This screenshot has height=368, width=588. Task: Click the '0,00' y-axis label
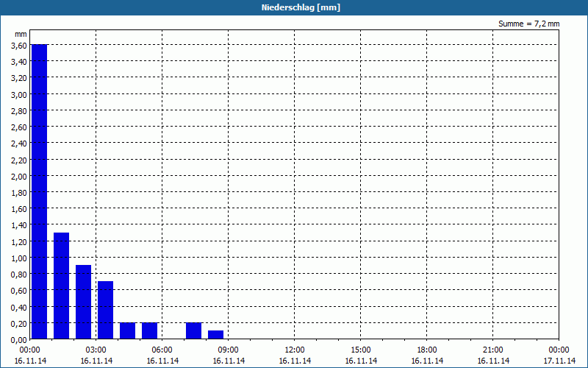19,340
